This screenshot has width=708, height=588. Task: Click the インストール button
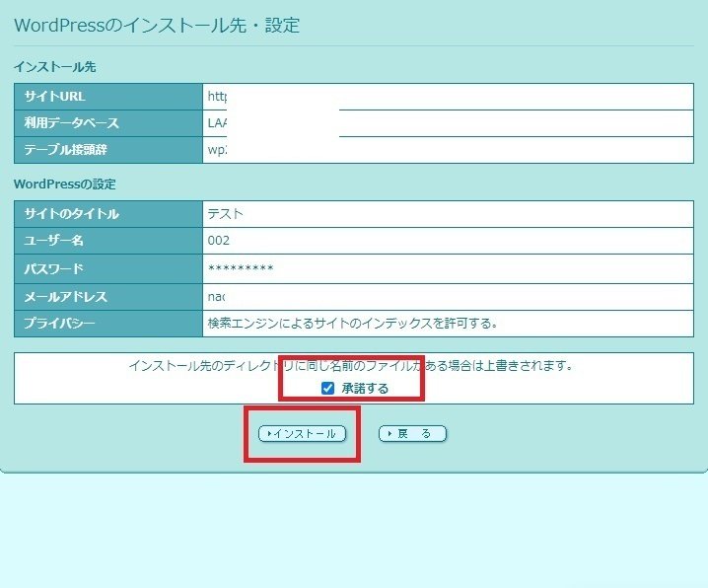pos(302,433)
